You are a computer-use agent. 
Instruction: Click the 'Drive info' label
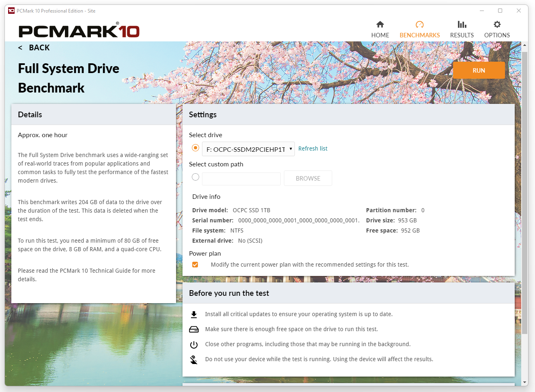tap(206, 197)
